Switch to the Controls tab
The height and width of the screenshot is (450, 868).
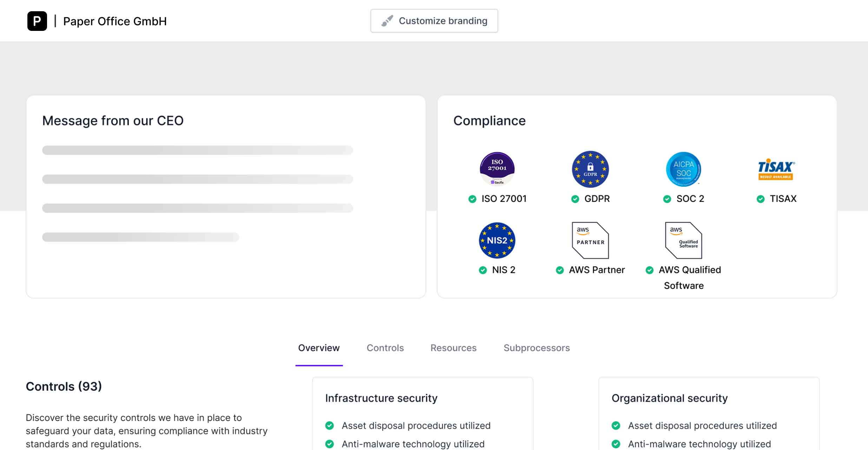(385, 348)
